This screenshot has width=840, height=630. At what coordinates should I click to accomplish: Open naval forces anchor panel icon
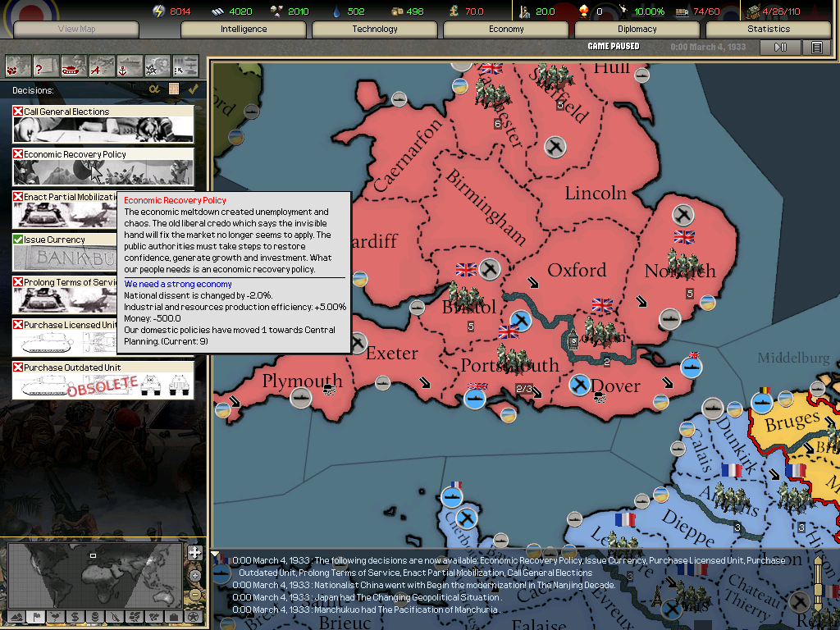tap(129, 67)
